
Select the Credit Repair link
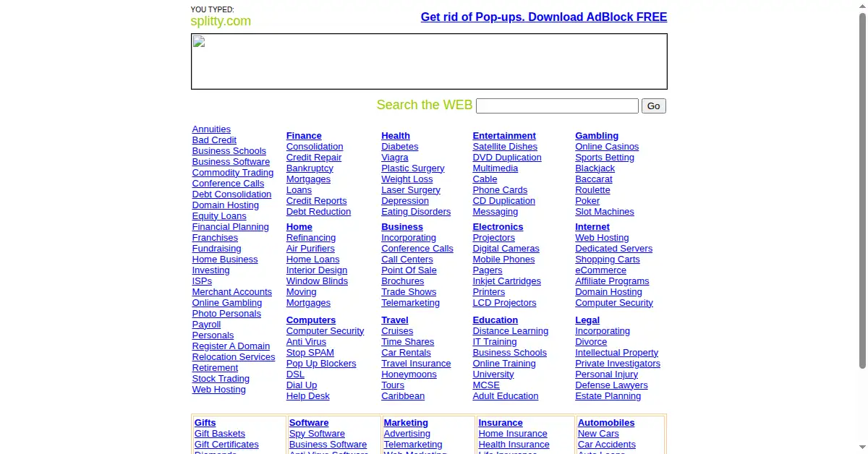314,158
